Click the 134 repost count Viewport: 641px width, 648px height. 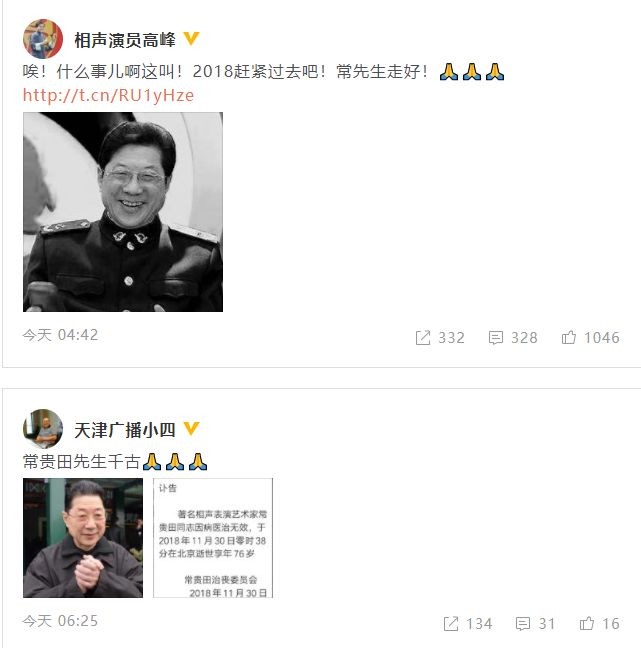click(479, 624)
